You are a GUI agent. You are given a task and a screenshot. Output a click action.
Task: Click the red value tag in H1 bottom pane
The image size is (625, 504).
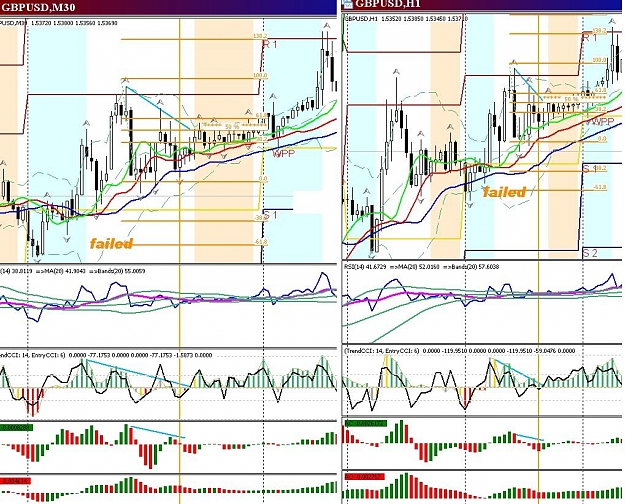(364, 476)
